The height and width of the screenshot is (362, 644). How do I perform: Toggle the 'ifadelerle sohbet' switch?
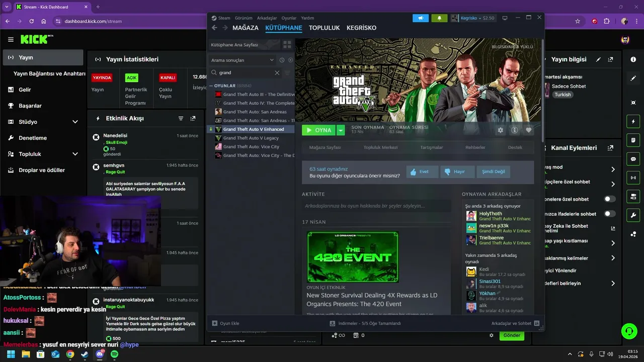click(609, 214)
